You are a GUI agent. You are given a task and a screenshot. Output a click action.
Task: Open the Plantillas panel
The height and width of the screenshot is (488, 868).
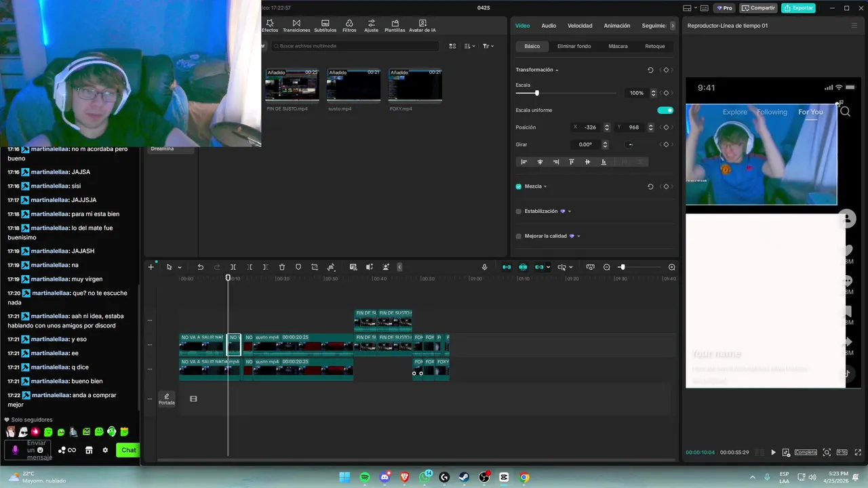[x=395, y=26]
